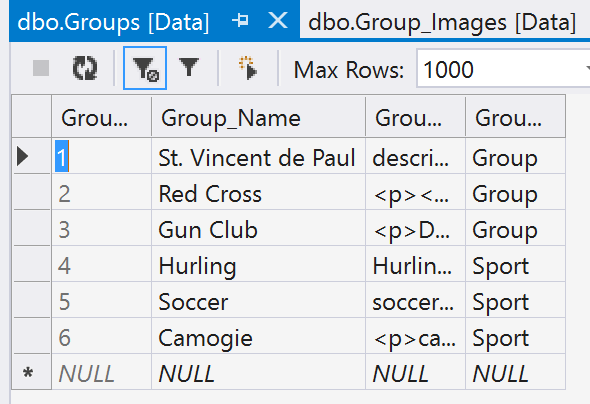Click the third column header Grou...
The height and width of the screenshot is (404, 590).
pyautogui.click(x=415, y=118)
